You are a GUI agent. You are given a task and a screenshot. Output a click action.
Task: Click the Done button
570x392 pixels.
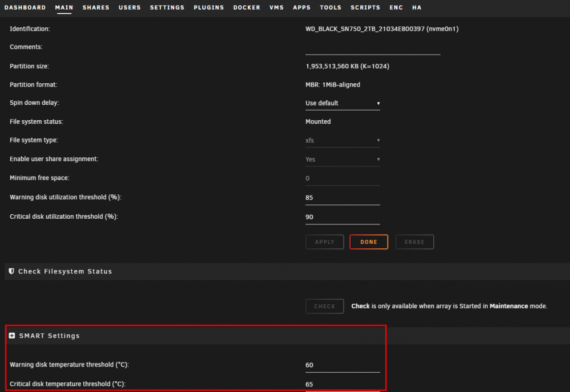point(369,242)
